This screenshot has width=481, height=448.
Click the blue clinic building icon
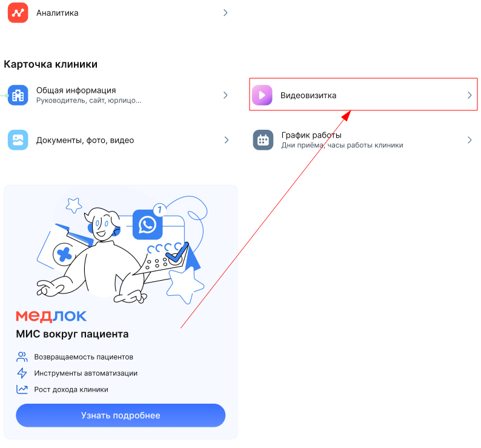point(18,95)
